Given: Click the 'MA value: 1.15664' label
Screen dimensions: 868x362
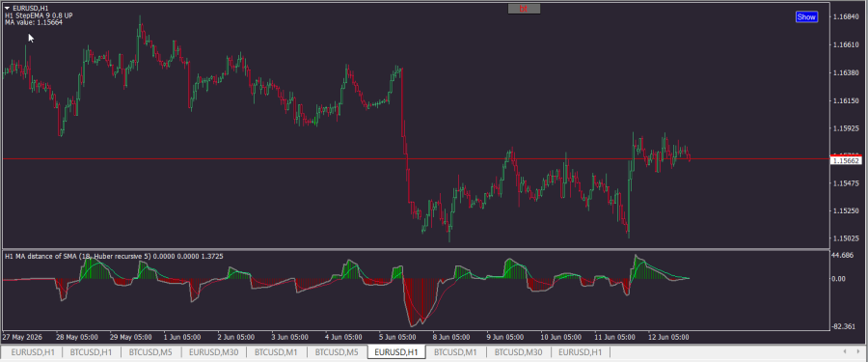Looking at the screenshot, I should (x=34, y=22).
